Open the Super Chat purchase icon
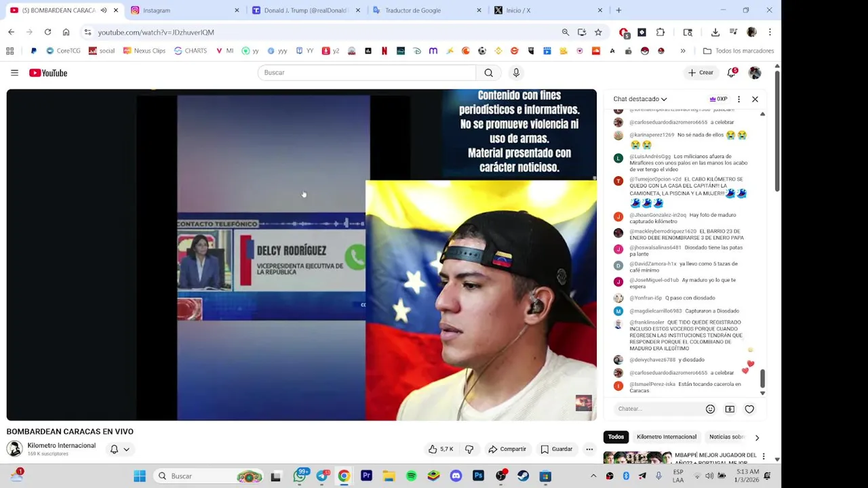The image size is (868, 488). point(730,409)
